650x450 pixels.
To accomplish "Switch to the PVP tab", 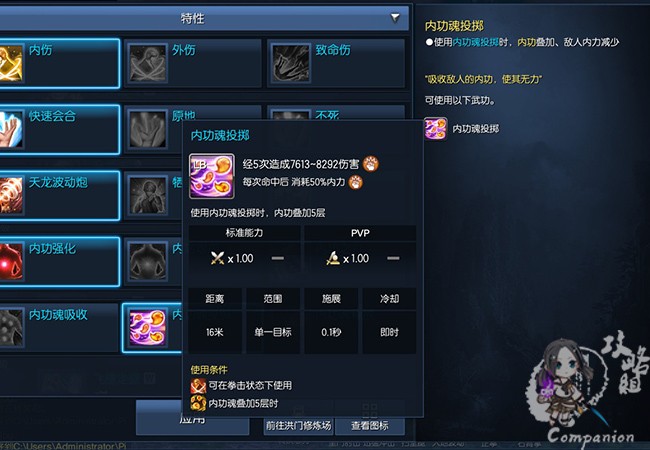I will click(x=360, y=233).
